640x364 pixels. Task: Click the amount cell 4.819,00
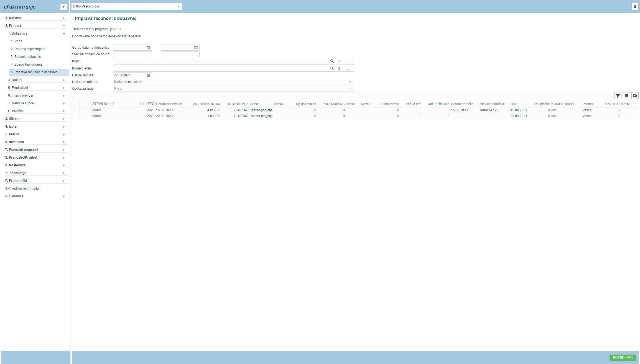tap(214, 110)
